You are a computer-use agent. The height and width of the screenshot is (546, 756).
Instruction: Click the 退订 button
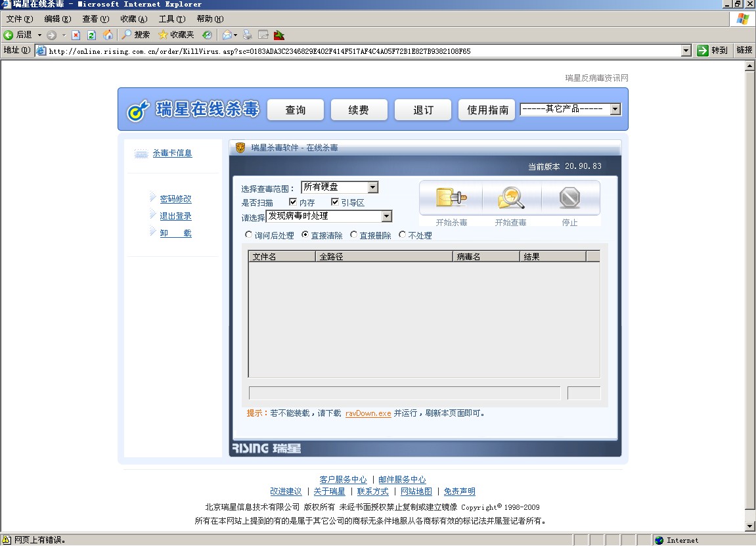pyautogui.click(x=423, y=110)
